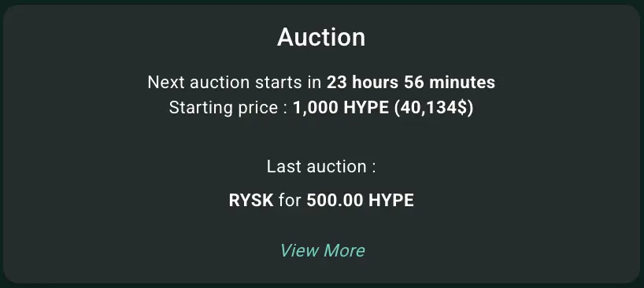Open the View More link

click(x=322, y=251)
